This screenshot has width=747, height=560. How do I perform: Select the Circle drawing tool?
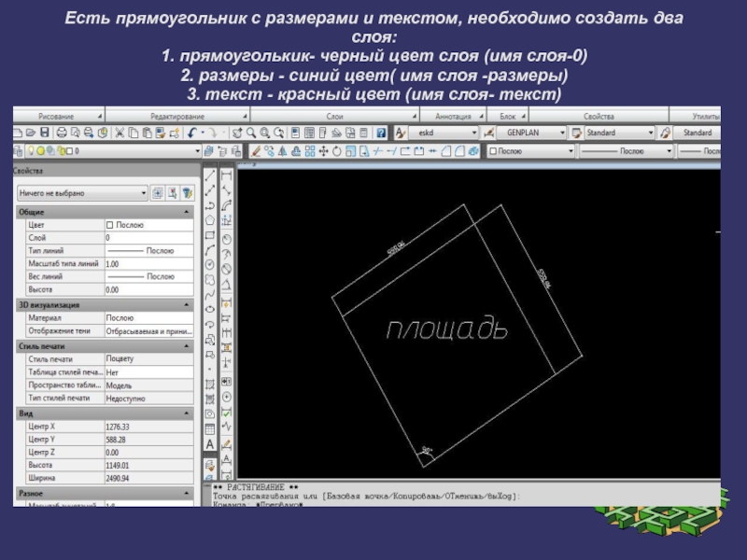(x=209, y=265)
